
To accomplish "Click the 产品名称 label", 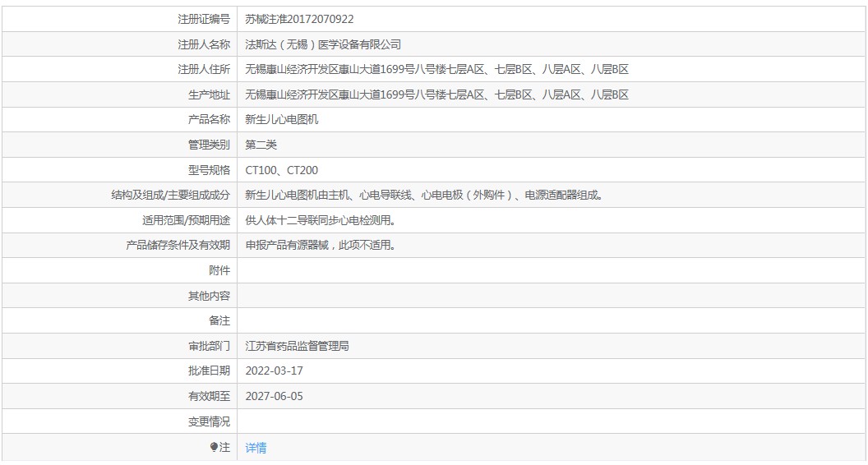I will [x=210, y=120].
